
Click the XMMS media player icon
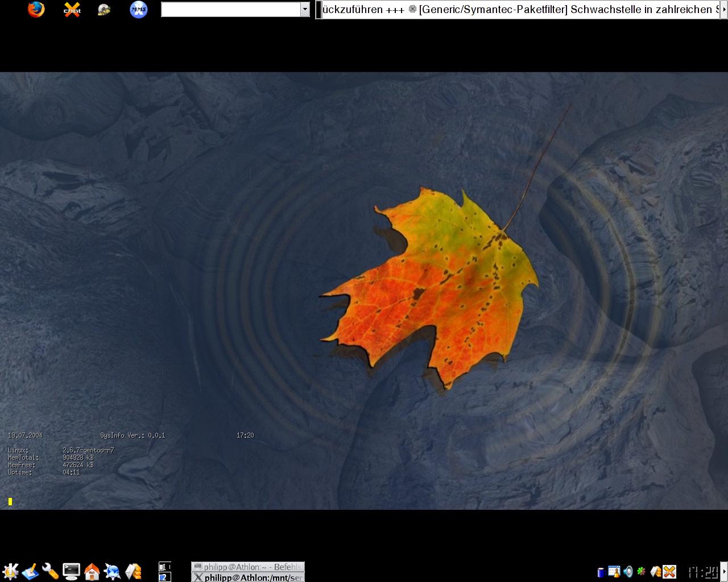point(138,10)
